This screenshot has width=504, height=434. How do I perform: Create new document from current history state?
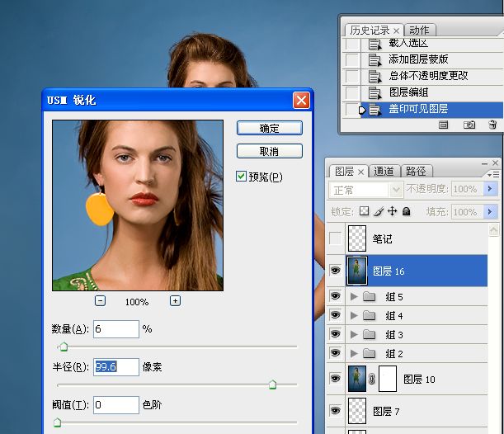(443, 125)
